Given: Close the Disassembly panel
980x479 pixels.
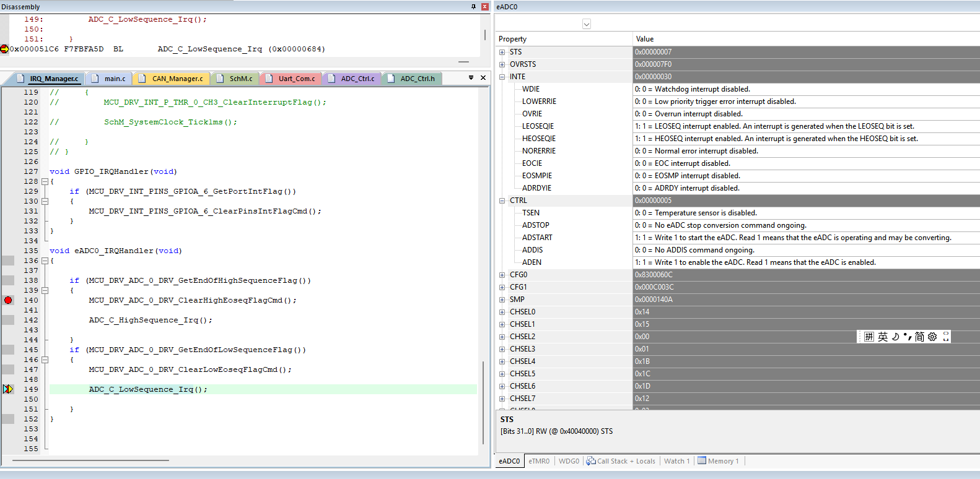Looking at the screenshot, I should pyautogui.click(x=485, y=7).
